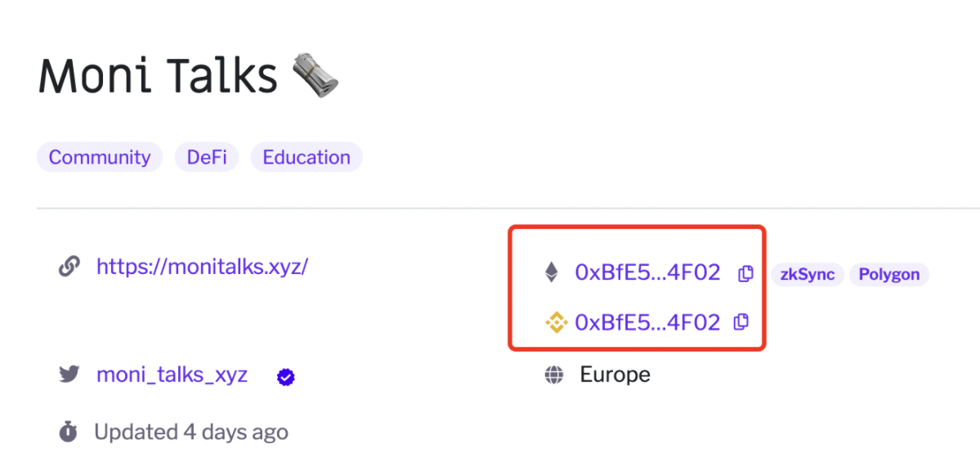This screenshot has width=980, height=472.
Task: Select the DeFi tag
Action: [207, 157]
